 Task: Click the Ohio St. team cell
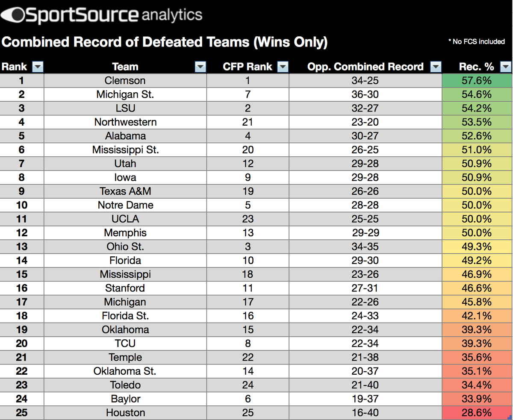(x=125, y=247)
